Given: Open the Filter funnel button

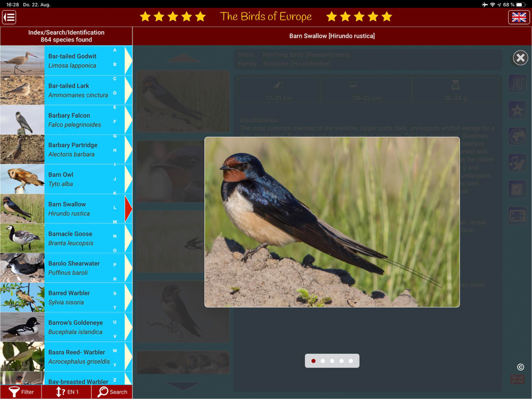Looking at the screenshot, I should click(21, 392).
